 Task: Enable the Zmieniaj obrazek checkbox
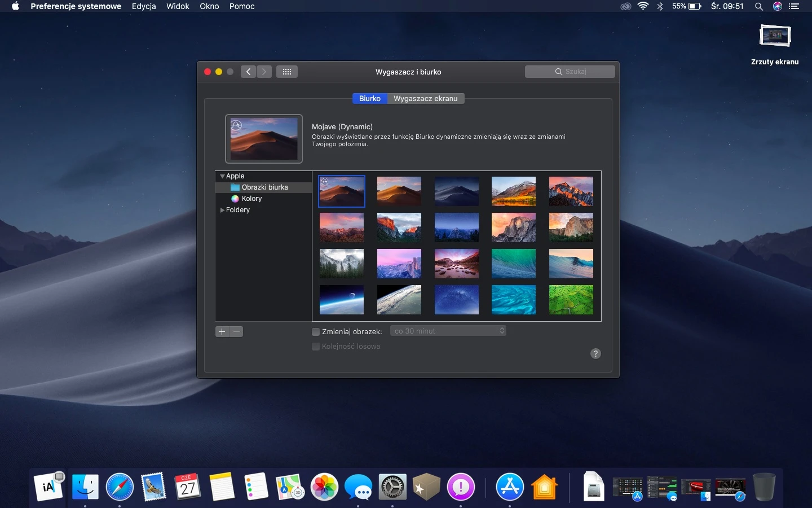click(x=316, y=331)
